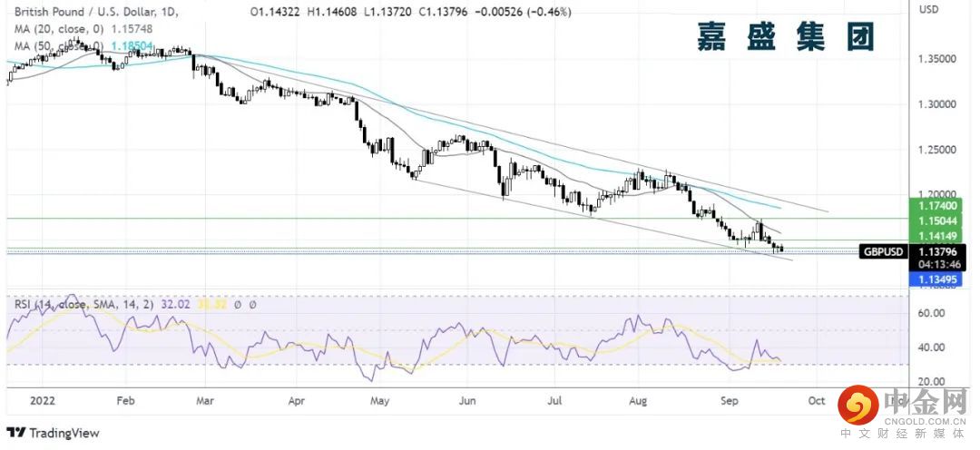Click the blue 1.13495 price tag

point(937,279)
